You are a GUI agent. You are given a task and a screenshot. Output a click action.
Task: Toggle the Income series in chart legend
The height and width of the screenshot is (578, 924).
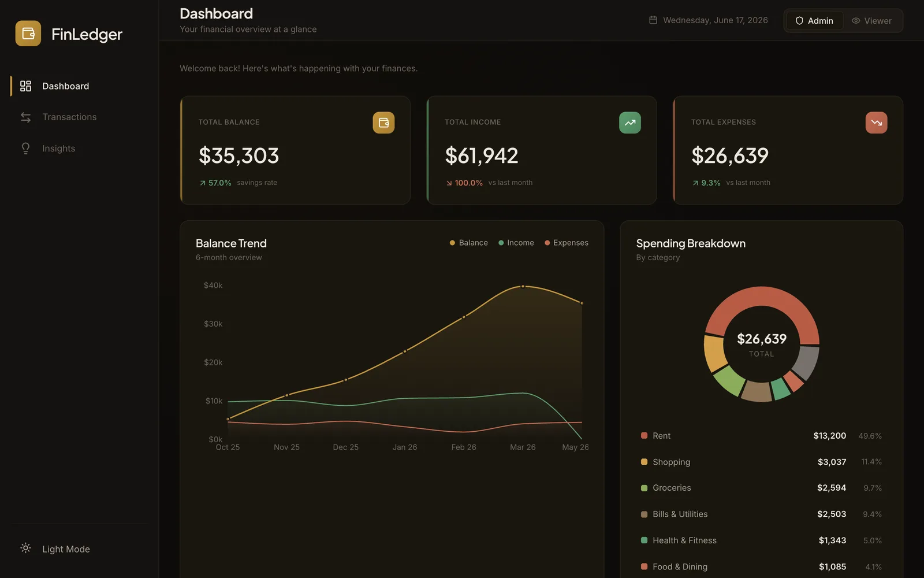click(516, 243)
